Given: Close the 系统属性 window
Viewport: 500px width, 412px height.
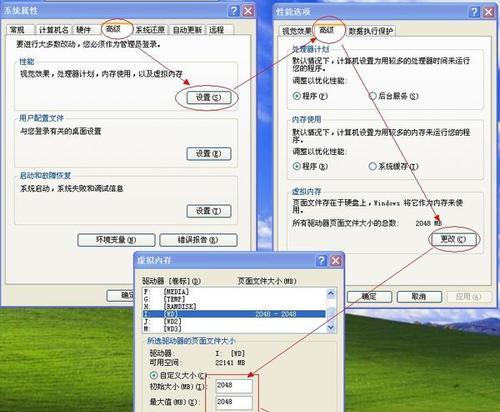Looking at the screenshot, I should (248, 11).
